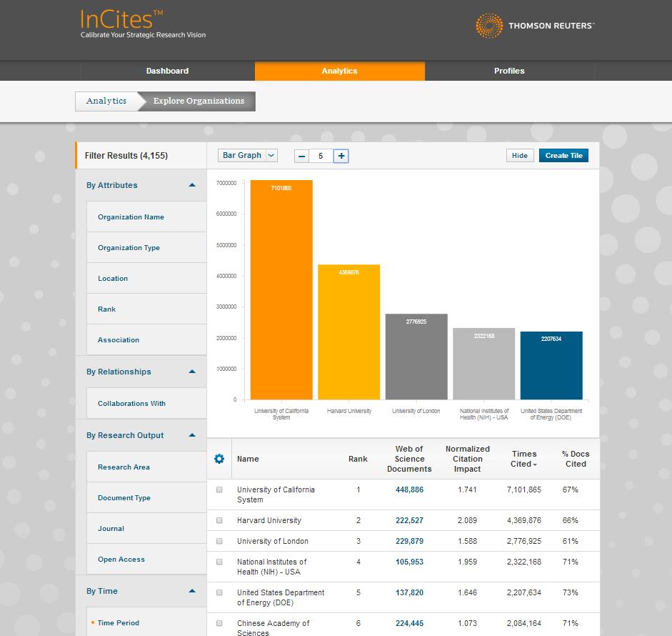Image resolution: width=672 pixels, height=636 pixels.
Task: Open the Organization Name filter
Action: click(146, 217)
